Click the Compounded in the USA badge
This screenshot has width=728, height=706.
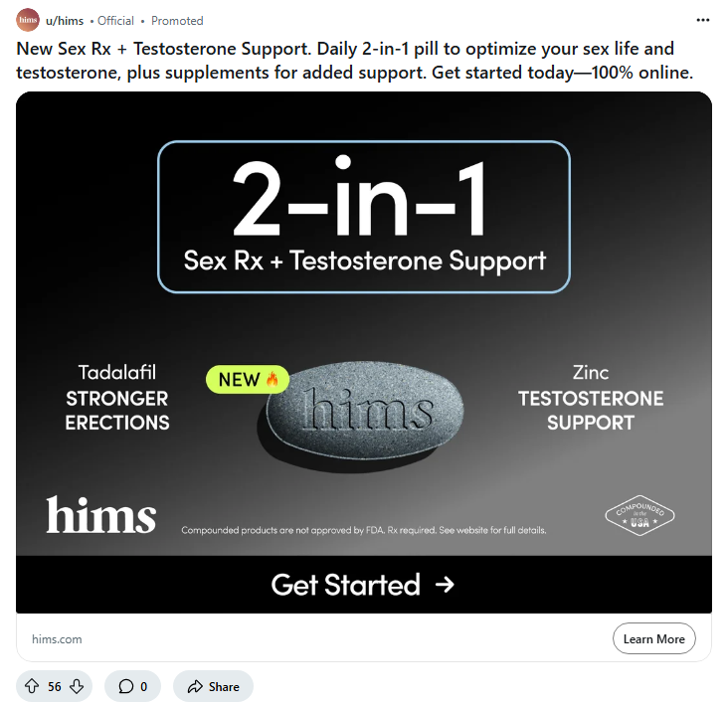tap(639, 515)
